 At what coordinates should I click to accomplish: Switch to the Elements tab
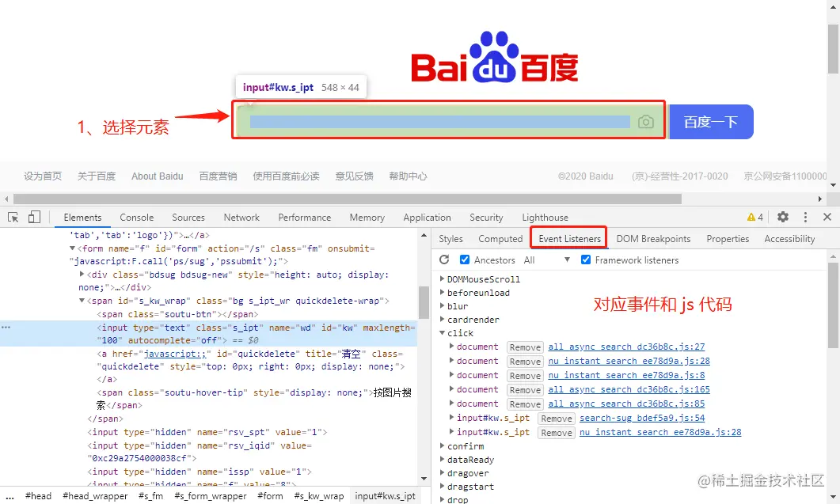click(x=82, y=218)
